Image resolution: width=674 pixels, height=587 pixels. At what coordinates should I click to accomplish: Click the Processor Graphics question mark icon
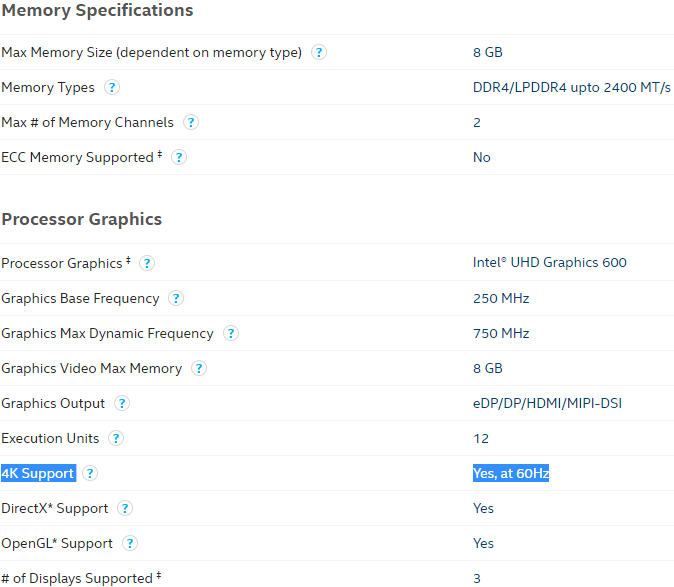147,263
